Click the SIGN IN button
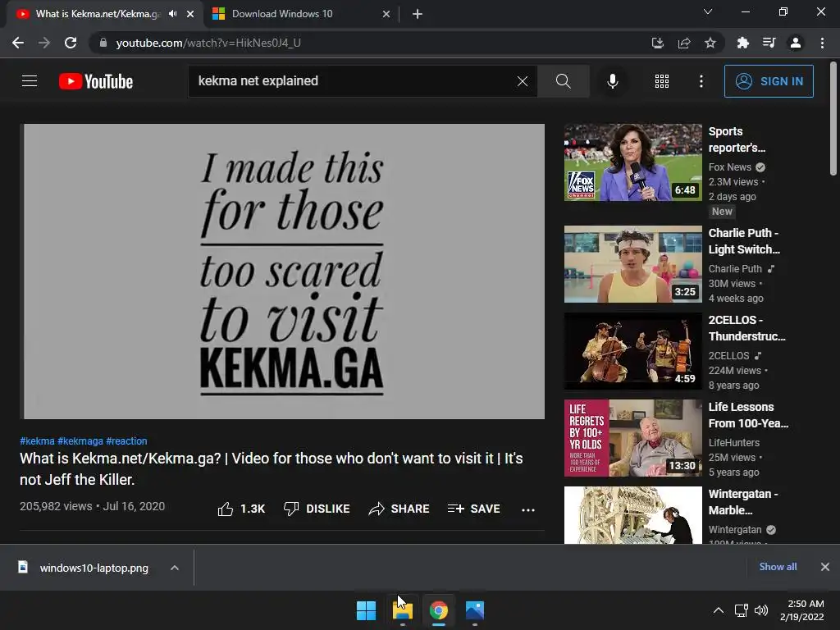The width and height of the screenshot is (840, 630). click(x=769, y=81)
